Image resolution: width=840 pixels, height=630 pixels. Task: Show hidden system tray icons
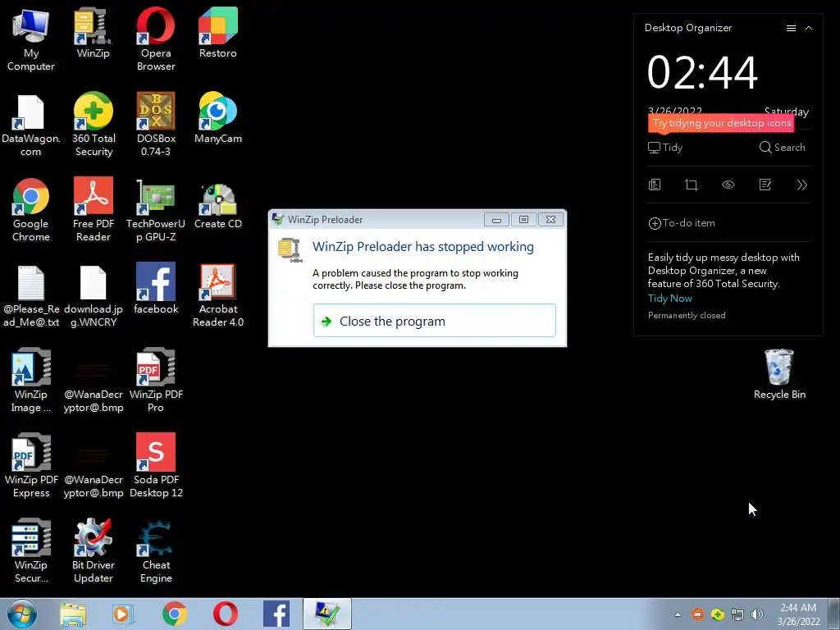678,615
